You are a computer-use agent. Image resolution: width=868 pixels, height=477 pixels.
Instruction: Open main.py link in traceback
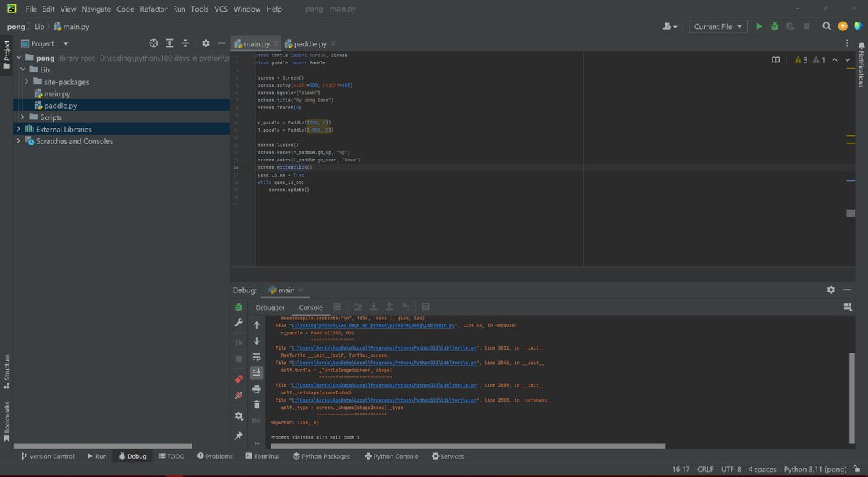[374, 326]
